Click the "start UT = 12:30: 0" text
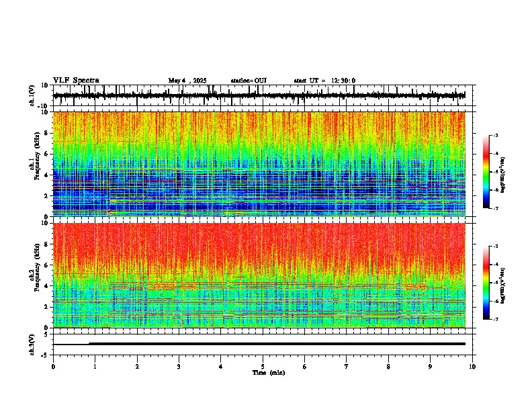 (x=324, y=81)
